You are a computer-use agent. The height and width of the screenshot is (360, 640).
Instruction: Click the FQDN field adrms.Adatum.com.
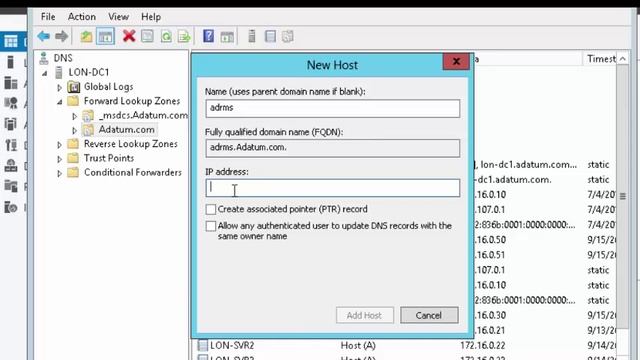(332, 148)
